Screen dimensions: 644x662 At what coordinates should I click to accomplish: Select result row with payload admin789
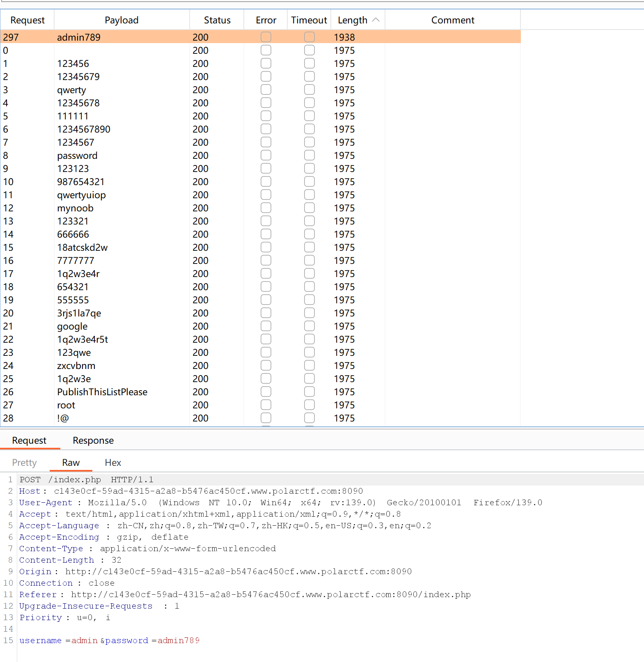coord(260,37)
